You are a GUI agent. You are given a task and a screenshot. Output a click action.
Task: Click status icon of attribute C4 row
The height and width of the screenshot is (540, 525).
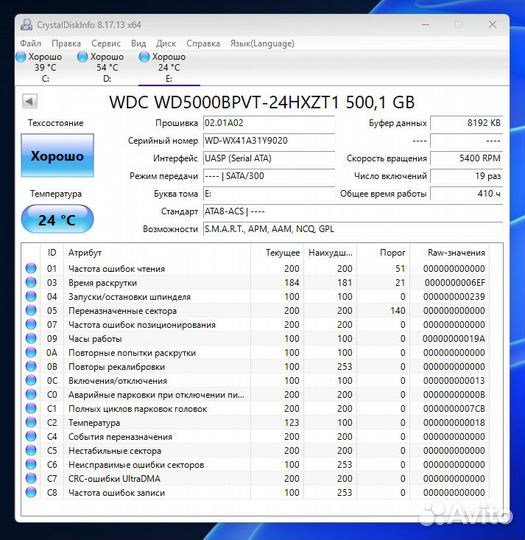click(31, 436)
